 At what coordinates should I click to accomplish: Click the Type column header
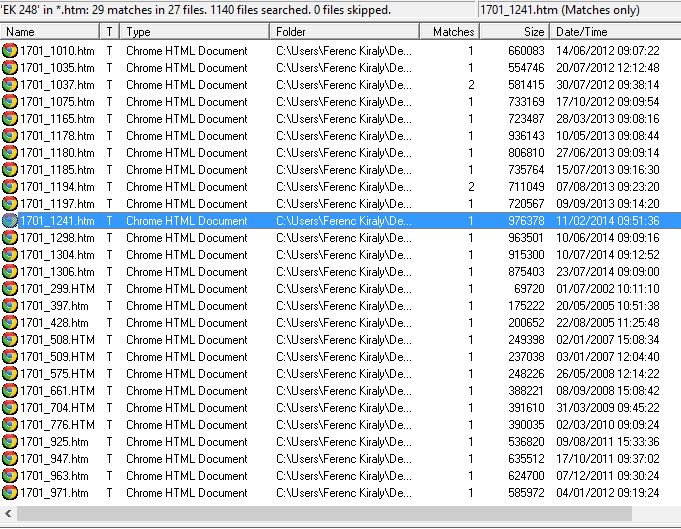click(195, 32)
